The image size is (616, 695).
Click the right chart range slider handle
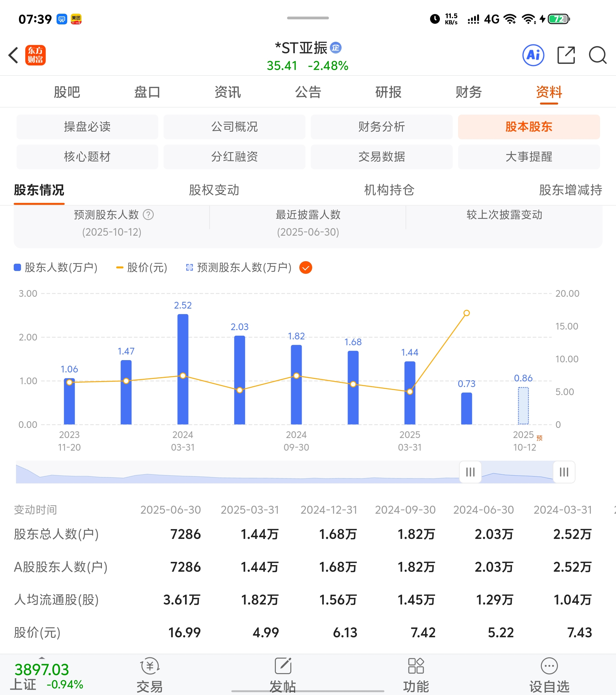coord(564,472)
